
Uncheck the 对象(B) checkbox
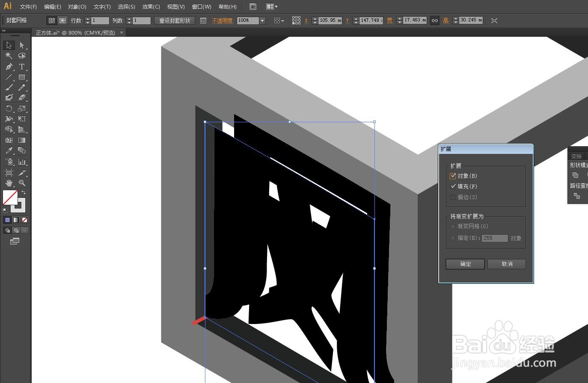(453, 176)
